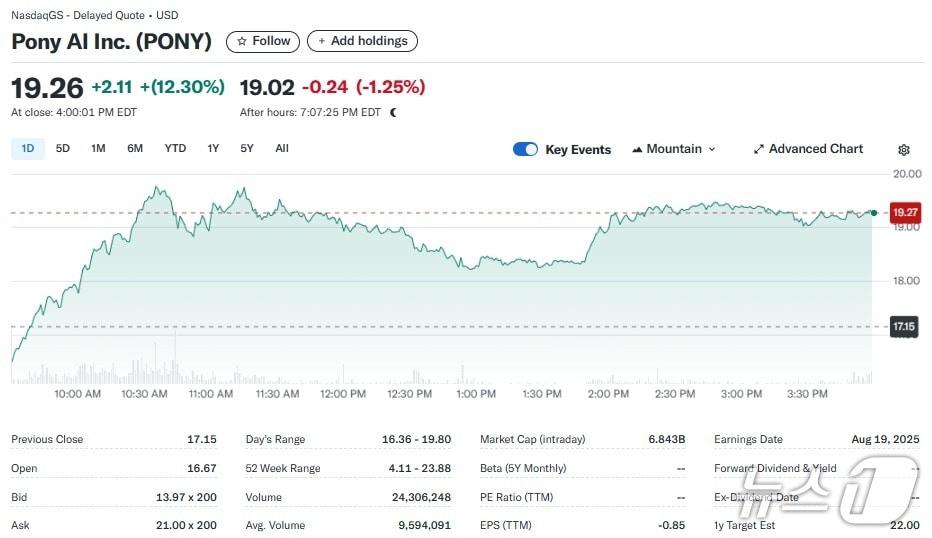This screenshot has width=932, height=538.
Task: Click the 17.15 previous close label
Action: pyautogui.click(x=904, y=326)
